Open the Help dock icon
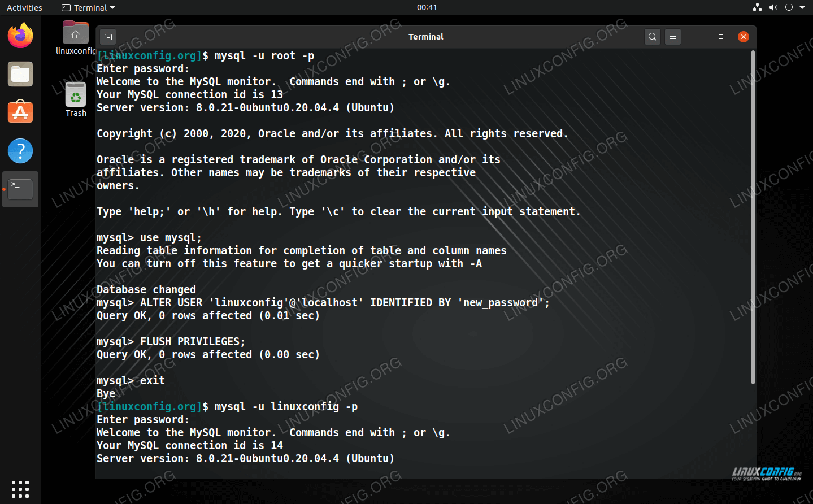 pos(20,151)
